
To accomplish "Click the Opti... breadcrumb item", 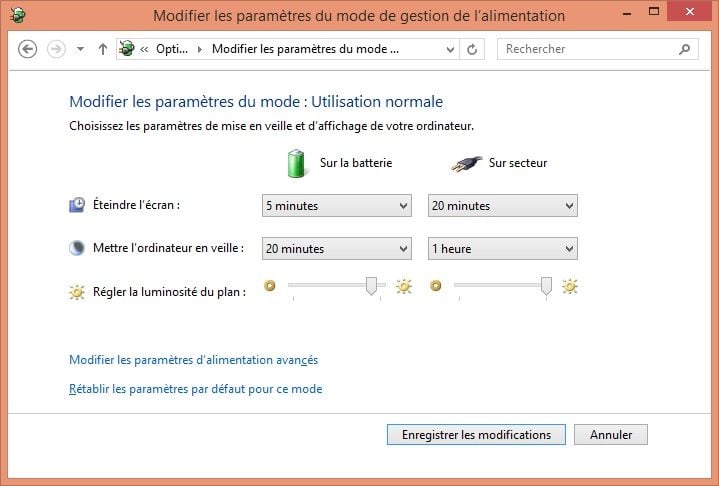I will tap(172, 49).
